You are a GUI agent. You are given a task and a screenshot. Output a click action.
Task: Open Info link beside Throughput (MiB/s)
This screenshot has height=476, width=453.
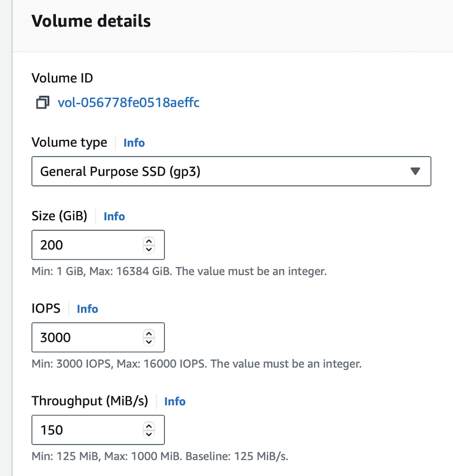pyautogui.click(x=175, y=402)
